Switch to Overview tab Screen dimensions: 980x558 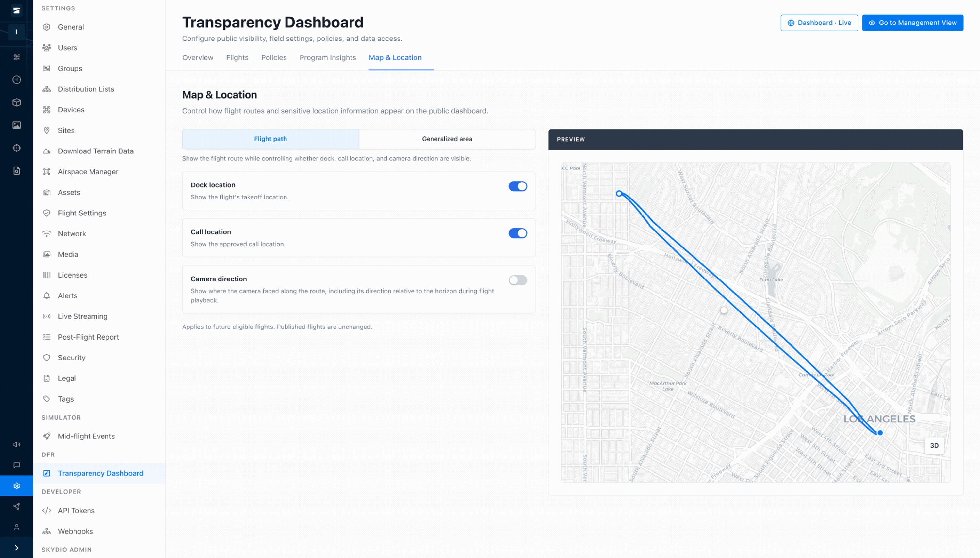pyautogui.click(x=197, y=58)
